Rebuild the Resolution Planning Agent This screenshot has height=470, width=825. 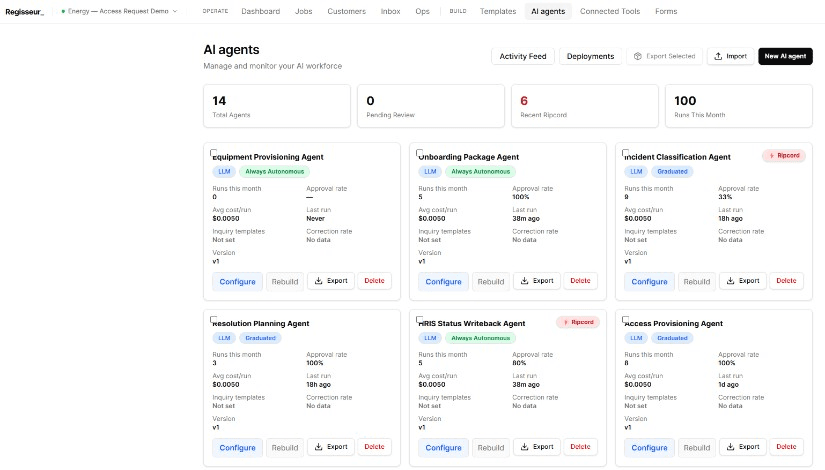pos(285,448)
